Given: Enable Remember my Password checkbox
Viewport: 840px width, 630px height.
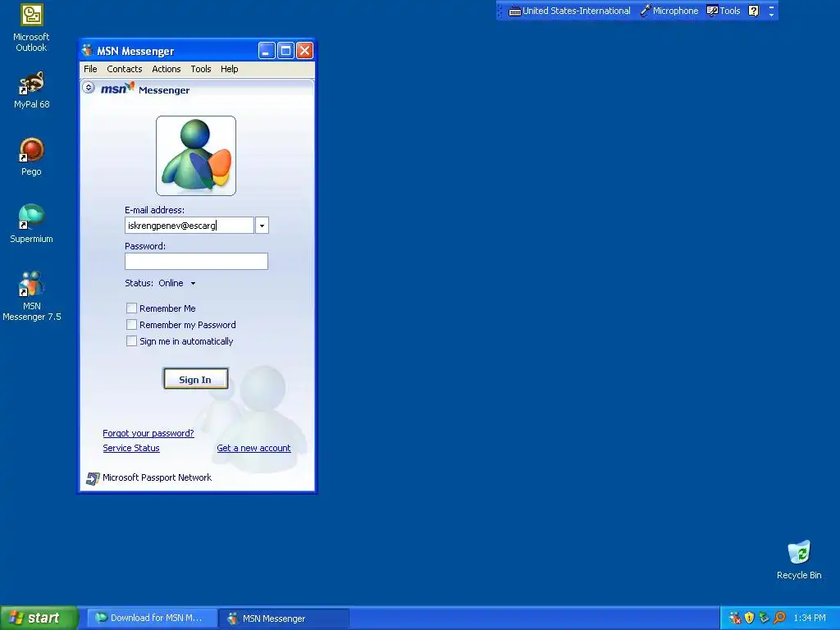Looking at the screenshot, I should click(x=131, y=325).
